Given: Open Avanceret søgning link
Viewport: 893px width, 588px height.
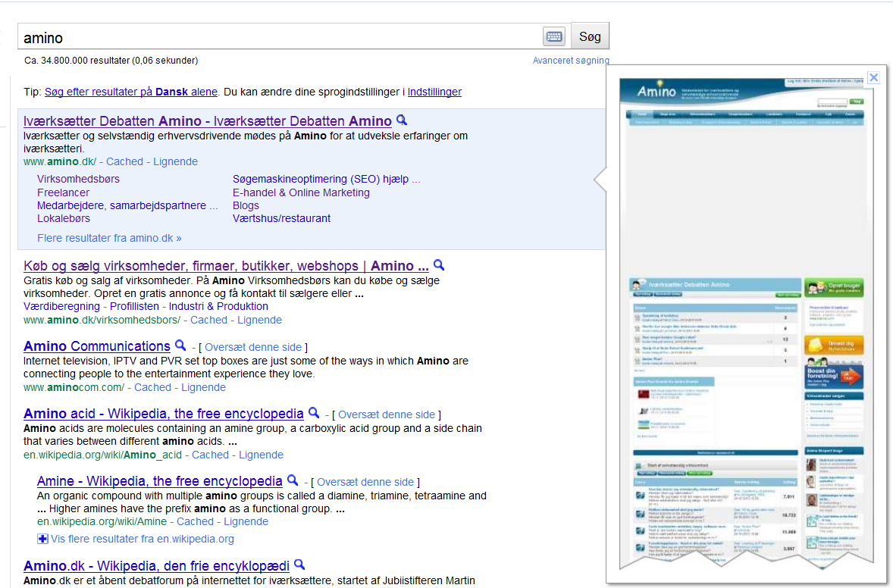Looking at the screenshot, I should point(570,61).
